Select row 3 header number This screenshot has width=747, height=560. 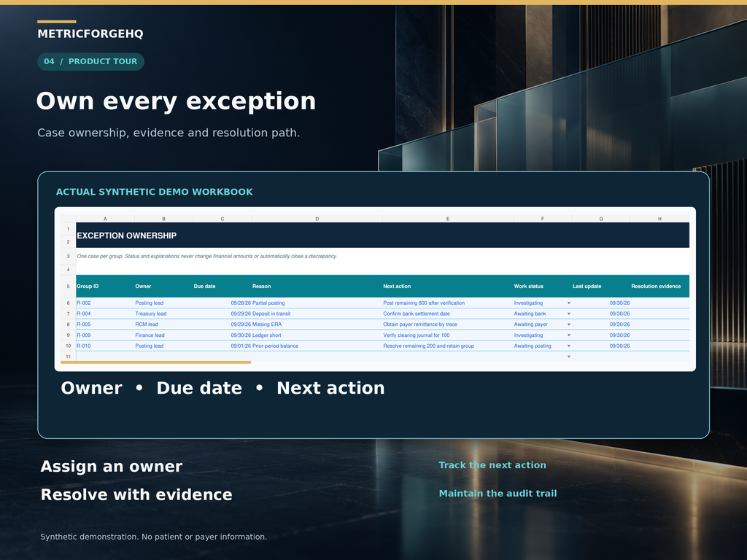point(68,256)
